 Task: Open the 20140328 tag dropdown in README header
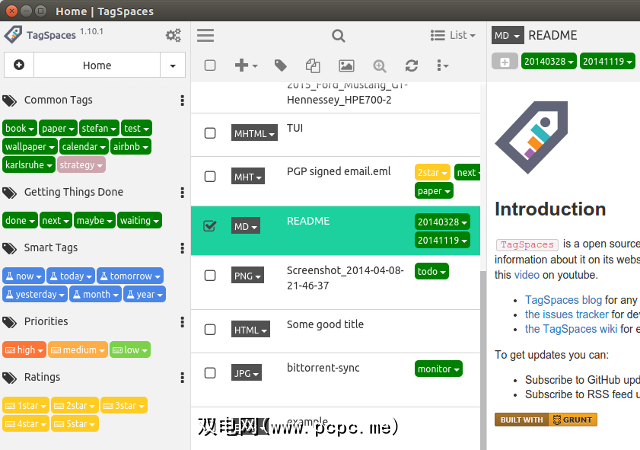click(549, 62)
